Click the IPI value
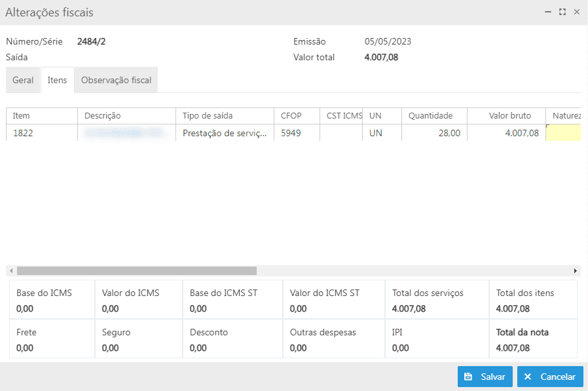The width and height of the screenshot is (588, 391). click(x=401, y=348)
